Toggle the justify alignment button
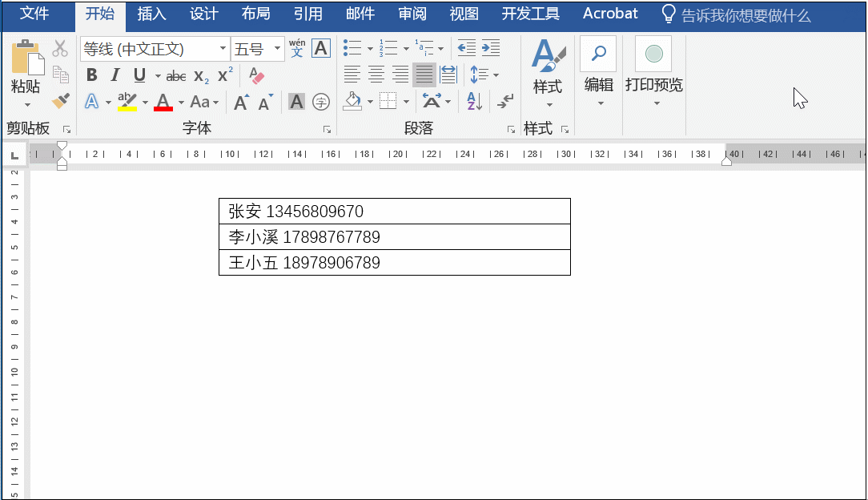Image resolution: width=868 pixels, height=500 pixels. coord(423,75)
